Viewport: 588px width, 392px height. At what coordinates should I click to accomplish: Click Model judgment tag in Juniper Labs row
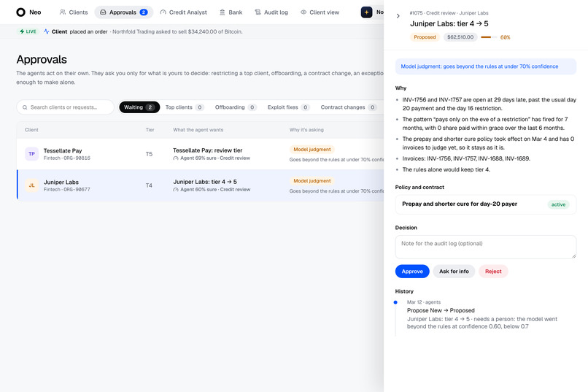312,181
